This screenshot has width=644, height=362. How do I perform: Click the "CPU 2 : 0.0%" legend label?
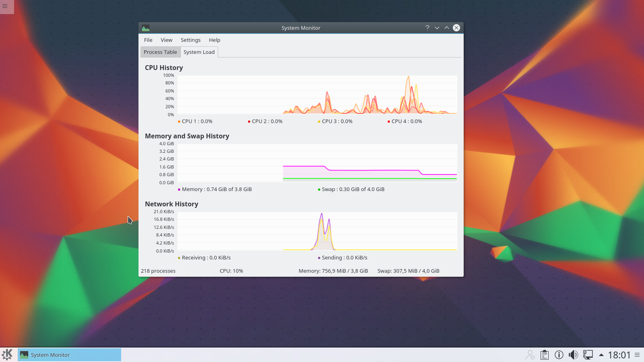tap(267, 121)
